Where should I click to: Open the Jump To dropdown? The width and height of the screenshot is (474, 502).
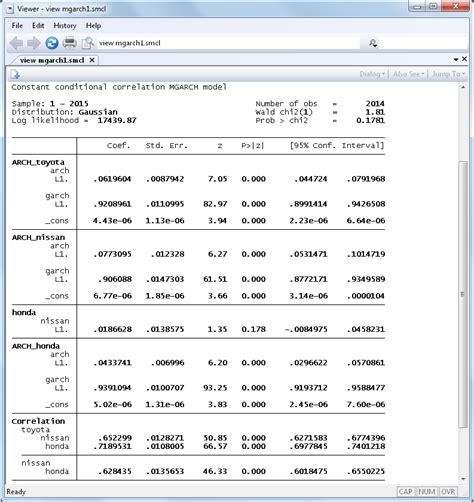pos(448,74)
